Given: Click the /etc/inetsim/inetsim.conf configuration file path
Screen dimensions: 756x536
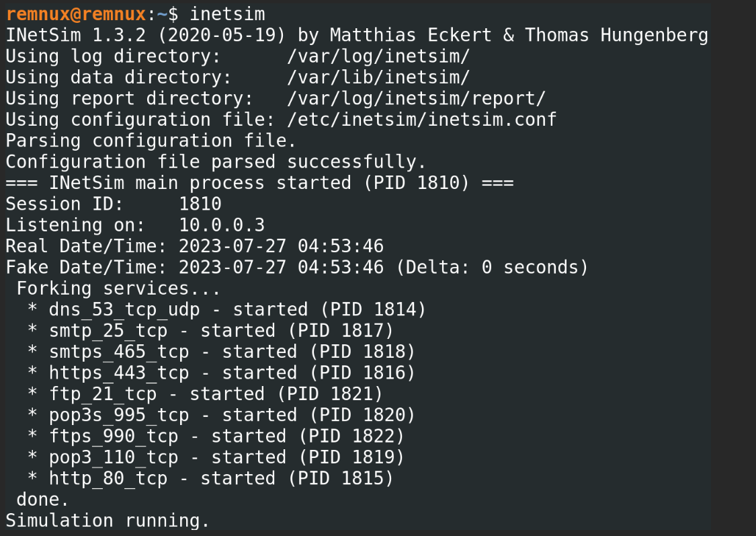Looking at the screenshot, I should coord(421,120).
